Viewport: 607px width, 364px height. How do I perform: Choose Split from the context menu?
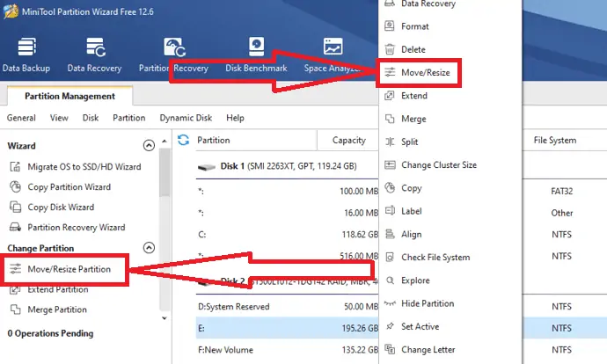410,142
